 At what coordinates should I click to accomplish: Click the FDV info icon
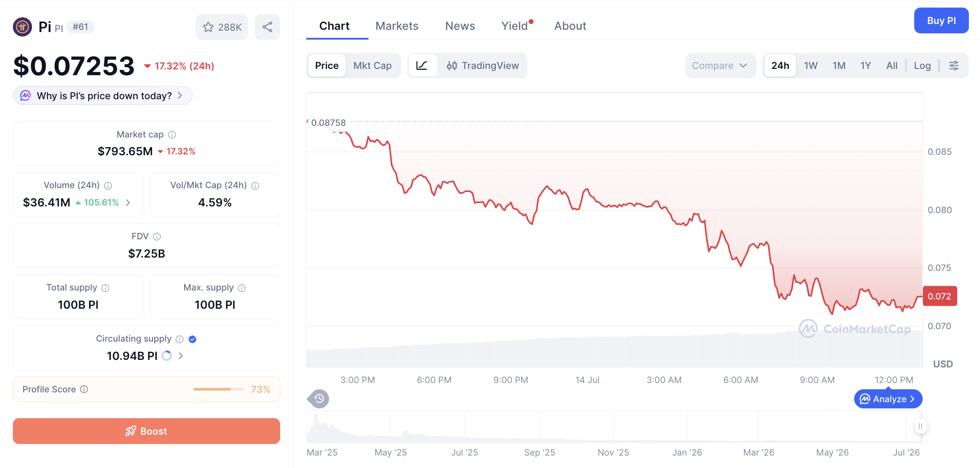click(157, 237)
